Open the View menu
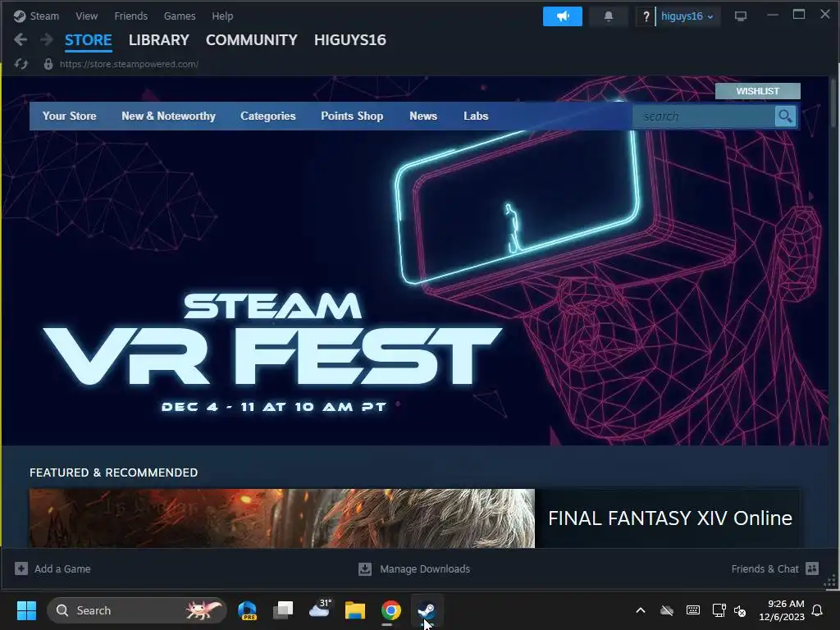840x630 pixels. (x=87, y=16)
